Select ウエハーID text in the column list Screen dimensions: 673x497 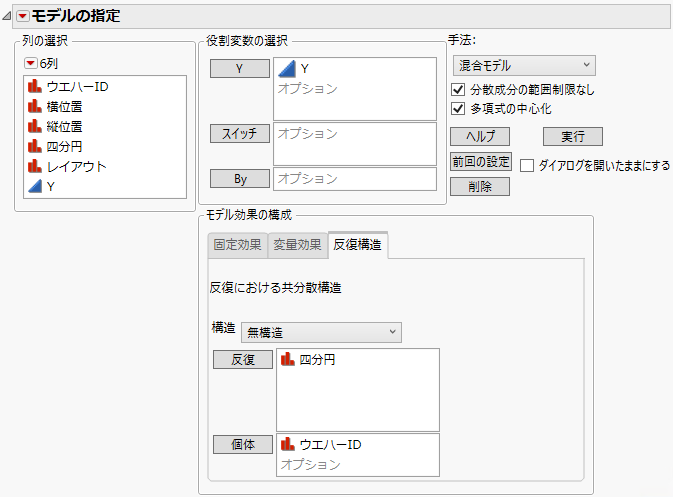[x=78, y=86]
